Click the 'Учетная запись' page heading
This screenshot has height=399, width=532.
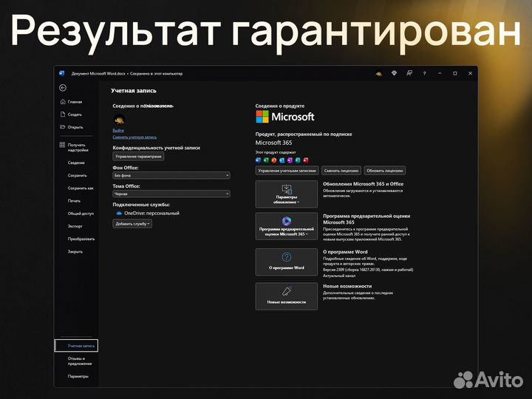[x=134, y=91]
